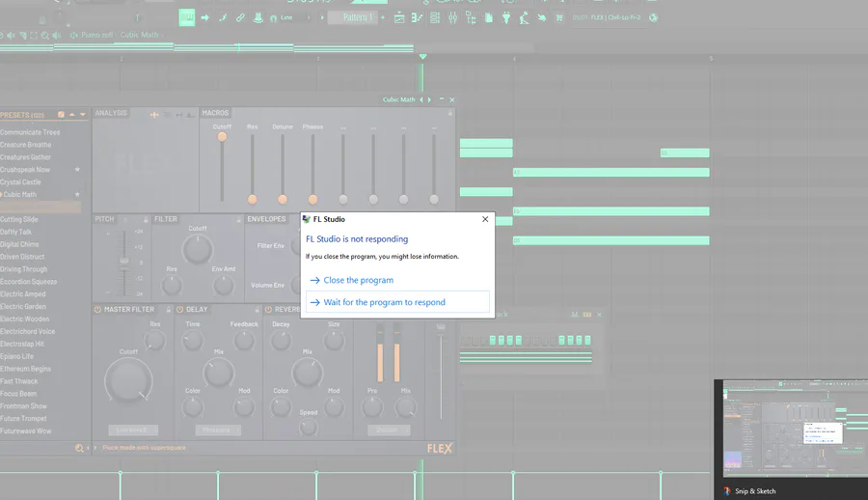Click the Reverb Decay knob
The width and height of the screenshot is (868, 500).
pos(282,341)
